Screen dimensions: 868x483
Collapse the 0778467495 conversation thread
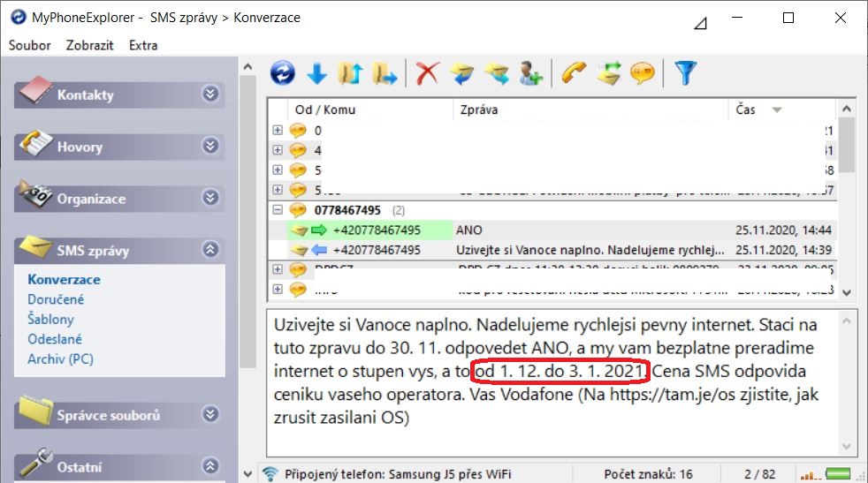[278, 210]
